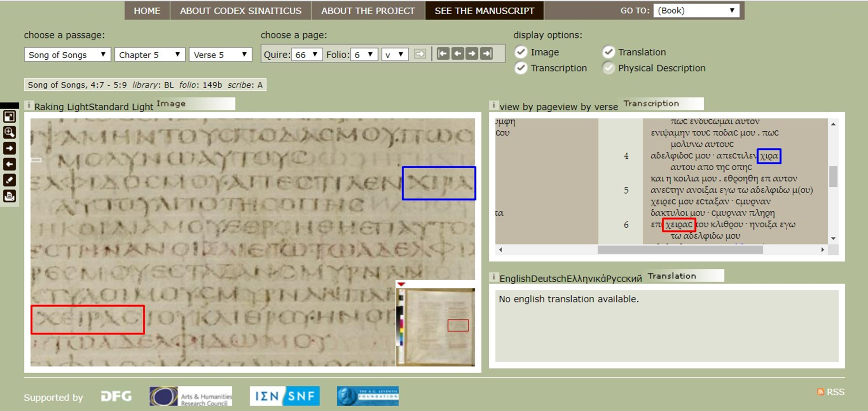Click word 'χιρα' in transcription
Screen dimensions: 868x411
coord(769,156)
